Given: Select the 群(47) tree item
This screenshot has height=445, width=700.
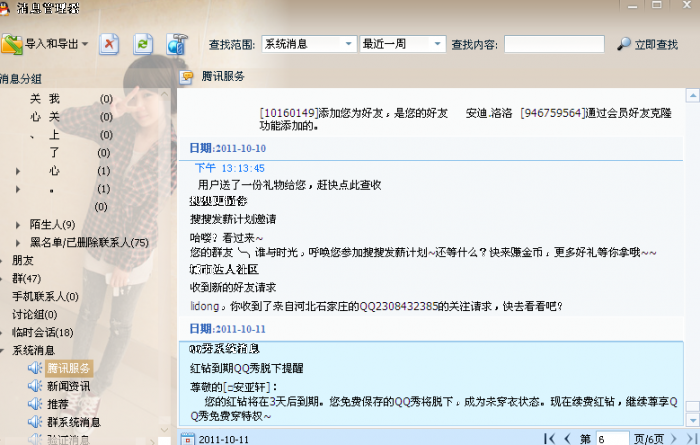Looking at the screenshot, I should [26, 279].
